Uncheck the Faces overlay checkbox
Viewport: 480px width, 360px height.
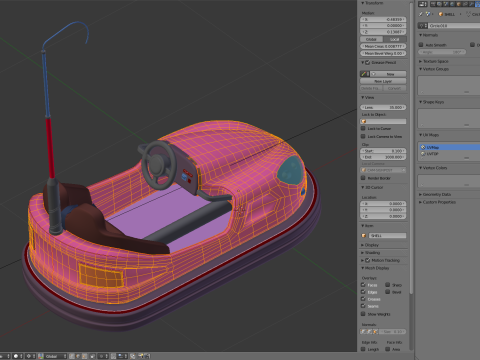pos(363,285)
